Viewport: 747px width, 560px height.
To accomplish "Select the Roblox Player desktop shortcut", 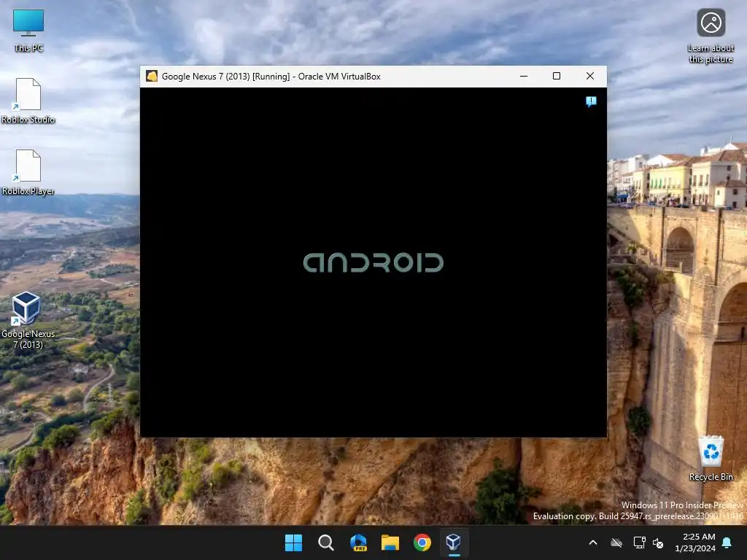I will pos(28,172).
